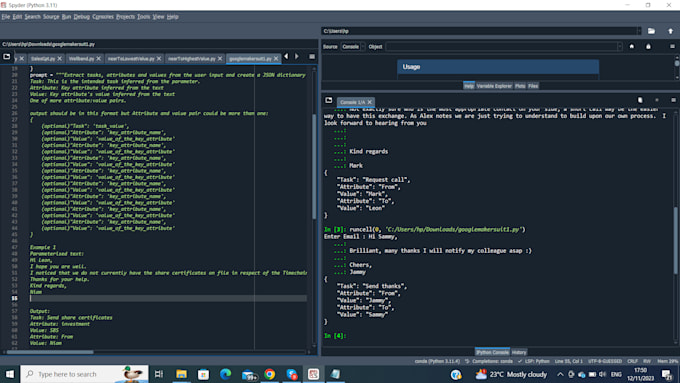Open the File menu
This screenshot has height=383, width=680.
click(x=6, y=17)
